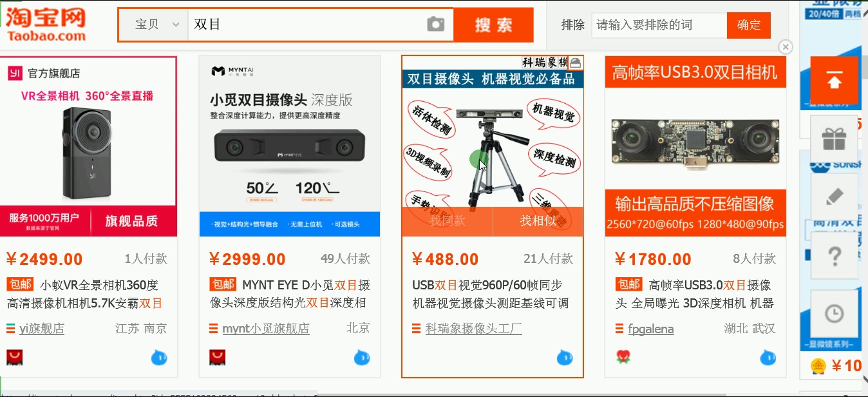868x397 pixels.
Task: Close the right-side floating ad panel
Action: tap(785, 46)
